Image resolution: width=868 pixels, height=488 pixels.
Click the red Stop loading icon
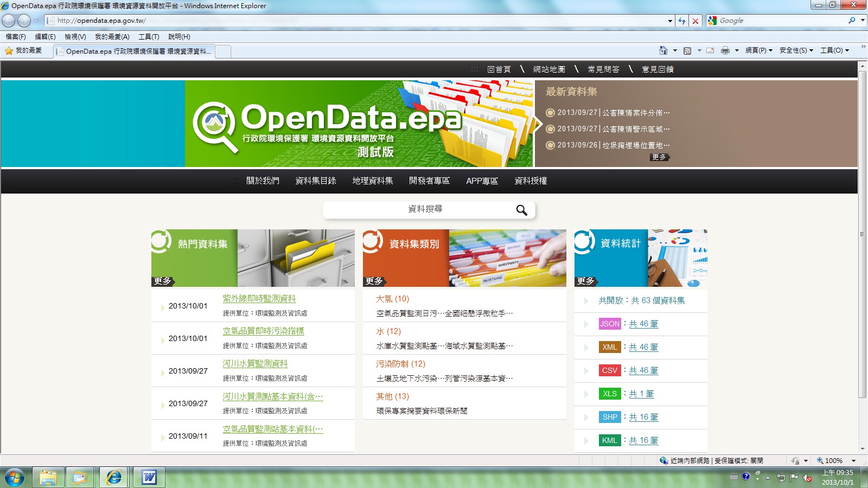(695, 21)
